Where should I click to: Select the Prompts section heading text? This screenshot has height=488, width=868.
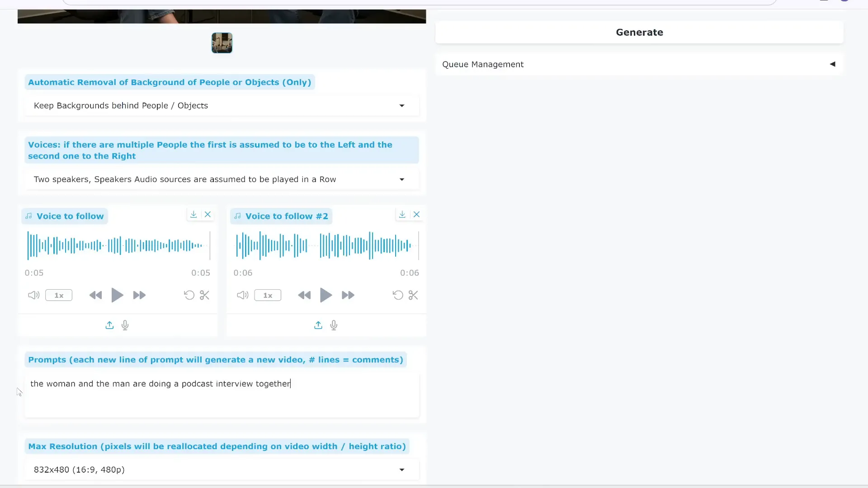[x=216, y=360]
